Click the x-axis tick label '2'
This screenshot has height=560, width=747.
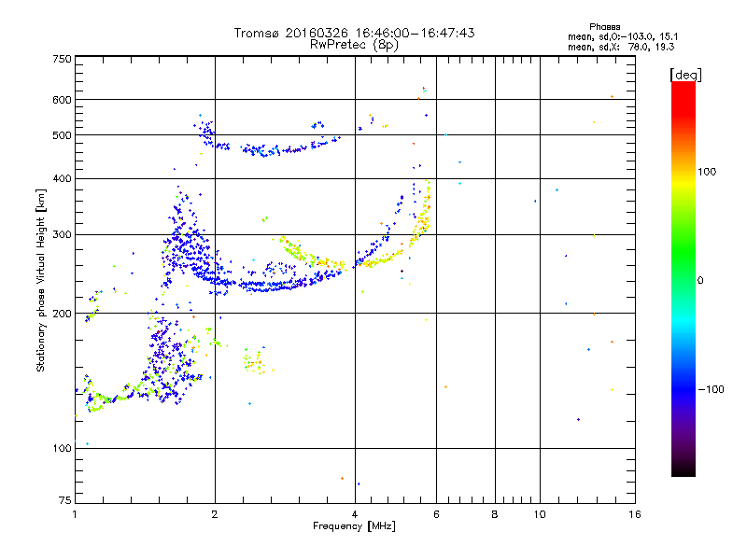(215, 514)
